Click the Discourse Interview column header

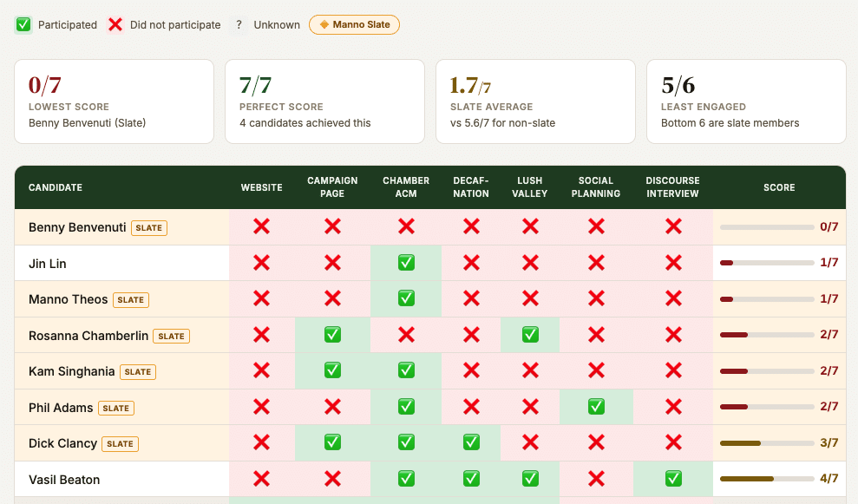672,187
